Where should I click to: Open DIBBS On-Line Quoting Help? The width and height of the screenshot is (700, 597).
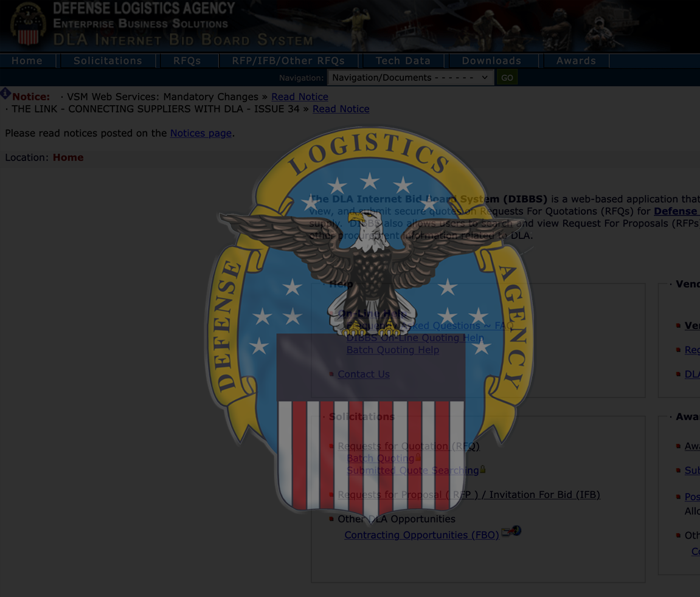[415, 338]
